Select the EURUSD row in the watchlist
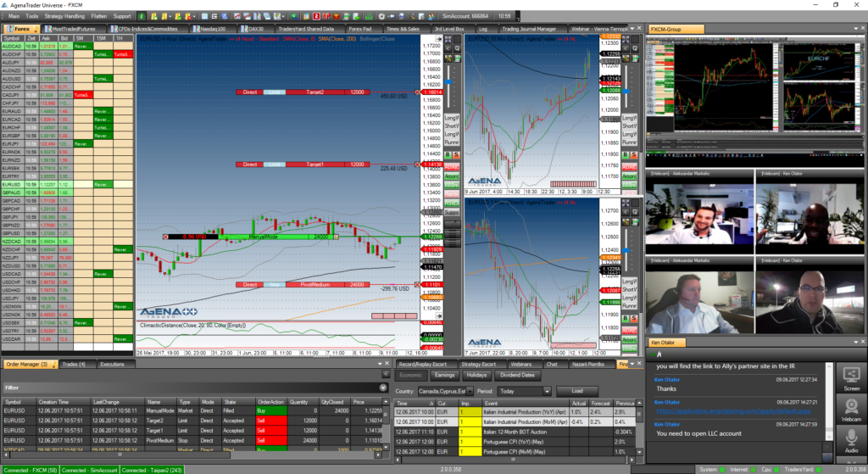868x474 pixels. [x=67, y=184]
